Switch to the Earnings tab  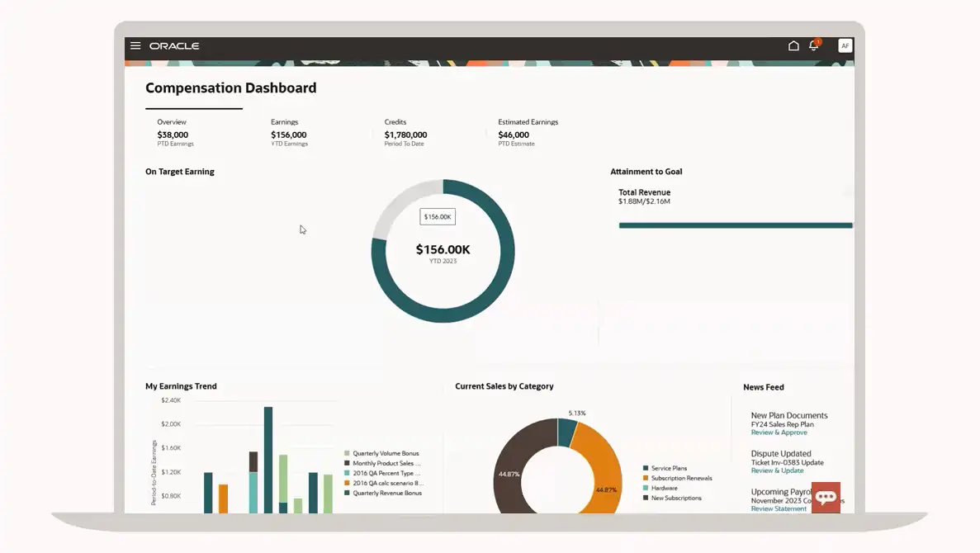288,132
